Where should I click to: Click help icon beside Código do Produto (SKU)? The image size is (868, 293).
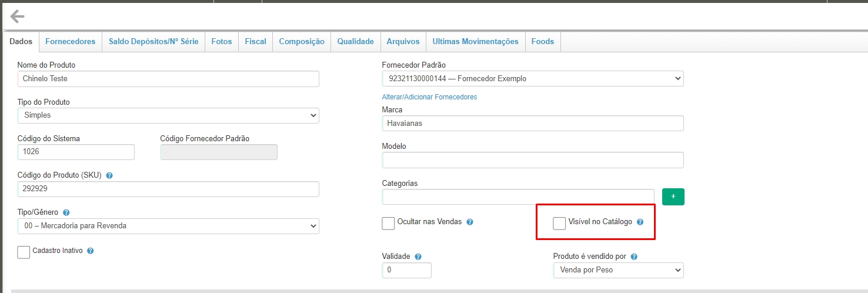tap(110, 175)
